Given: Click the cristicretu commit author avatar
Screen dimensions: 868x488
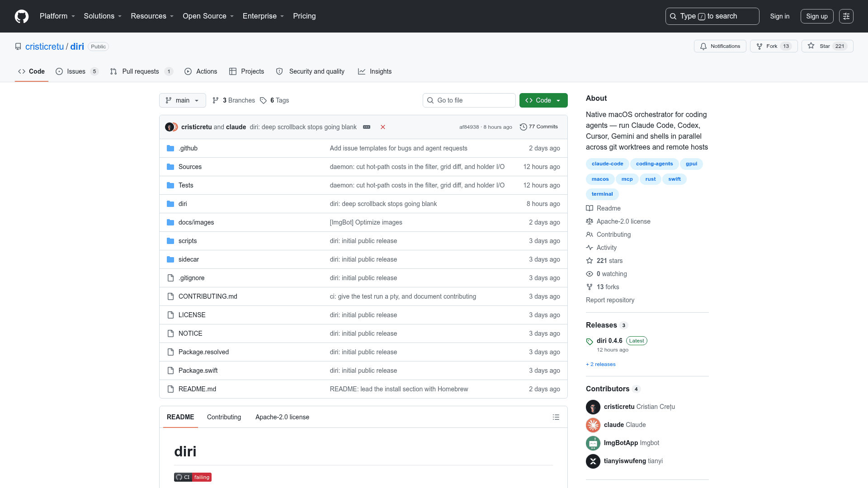Looking at the screenshot, I should coord(169,127).
